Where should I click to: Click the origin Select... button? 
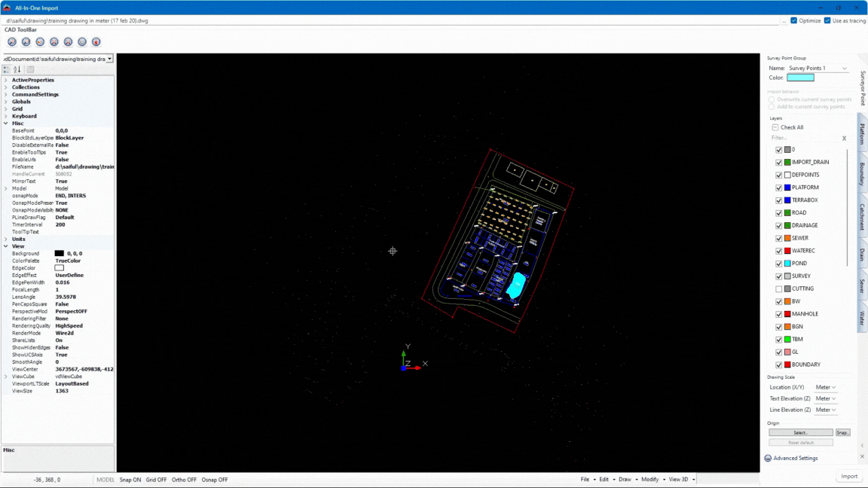point(800,433)
